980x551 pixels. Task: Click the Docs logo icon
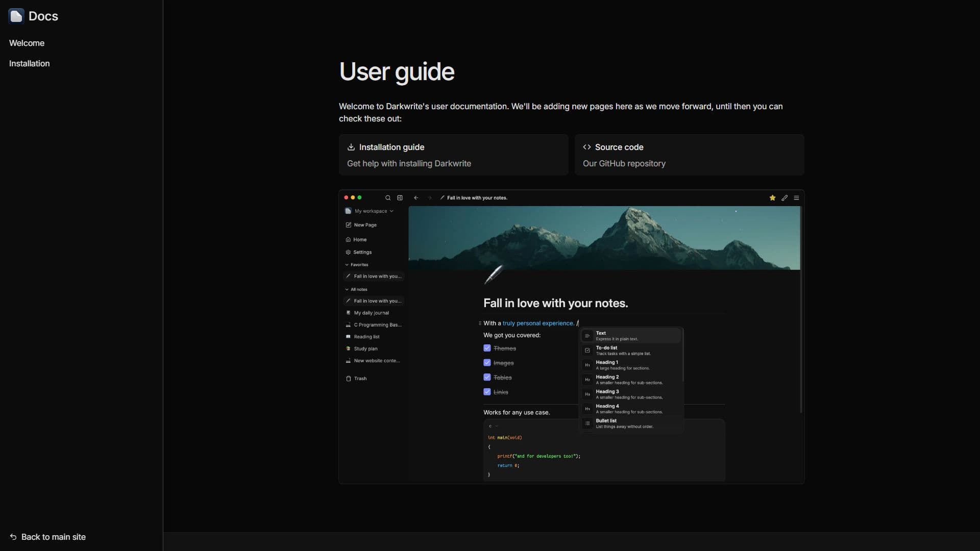click(16, 16)
